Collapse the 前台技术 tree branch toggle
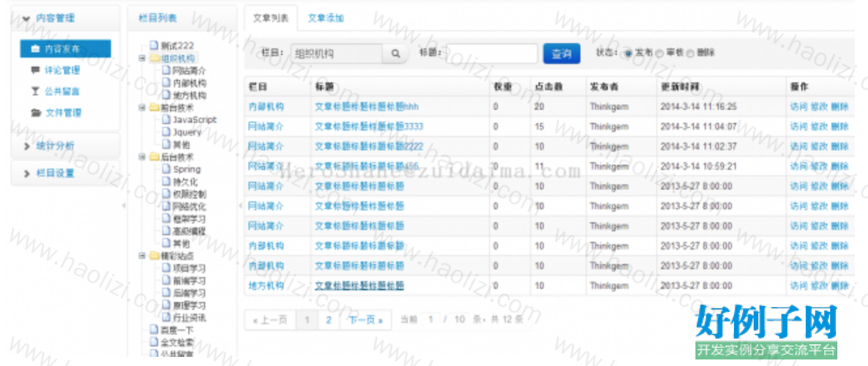This screenshot has height=366, width=868. pos(142,108)
